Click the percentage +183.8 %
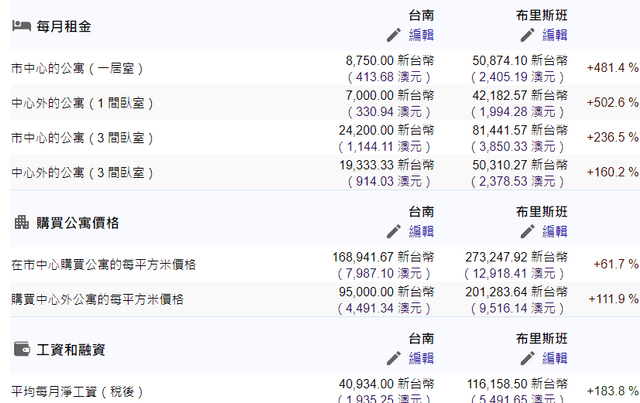Image resolution: width=640 pixels, height=403 pixels. [x=613, y=391]
